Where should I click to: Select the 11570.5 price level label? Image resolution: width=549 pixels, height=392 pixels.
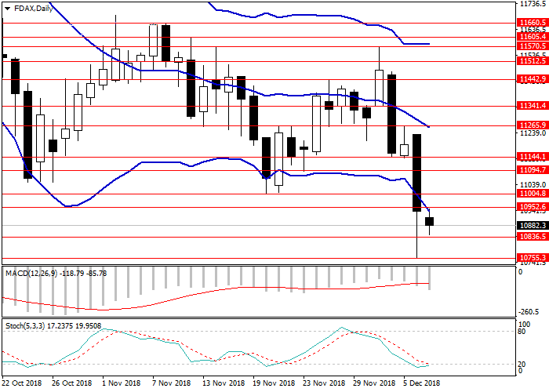533,46
